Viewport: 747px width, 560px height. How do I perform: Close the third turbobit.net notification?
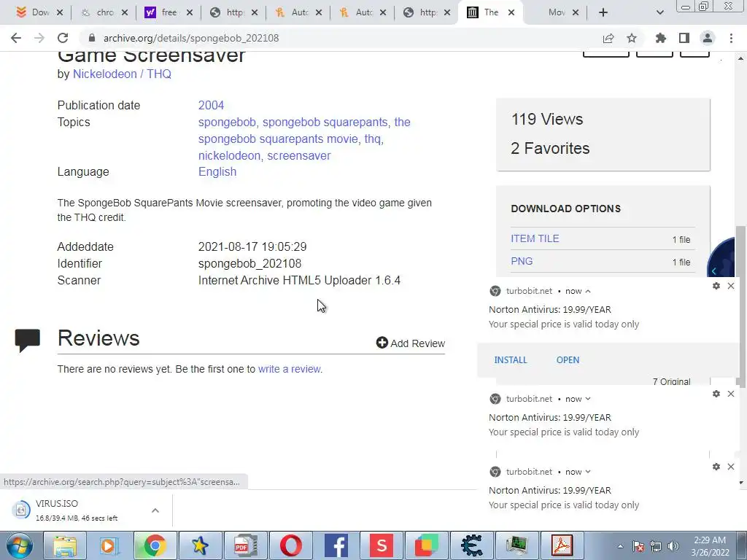click(x=731, y=467)
